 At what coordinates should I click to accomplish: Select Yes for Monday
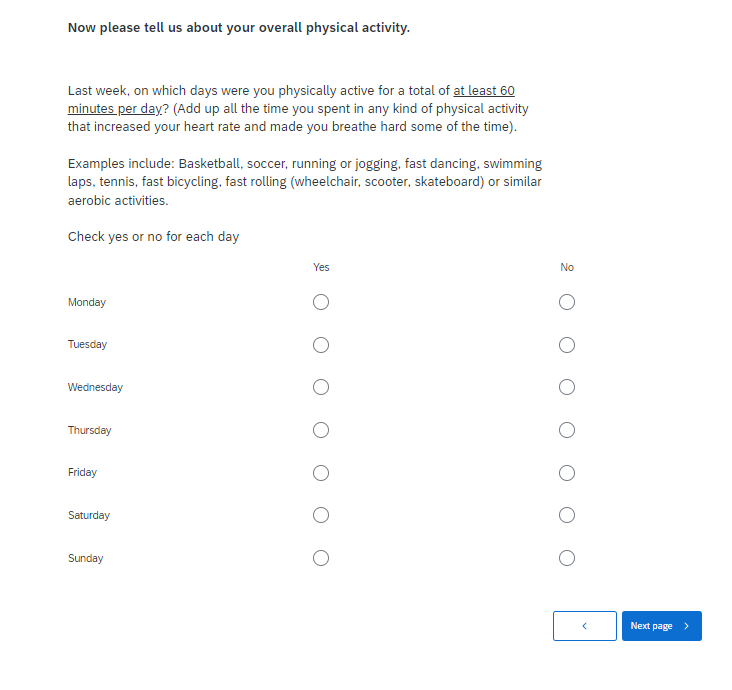click(x=321, y=302)
